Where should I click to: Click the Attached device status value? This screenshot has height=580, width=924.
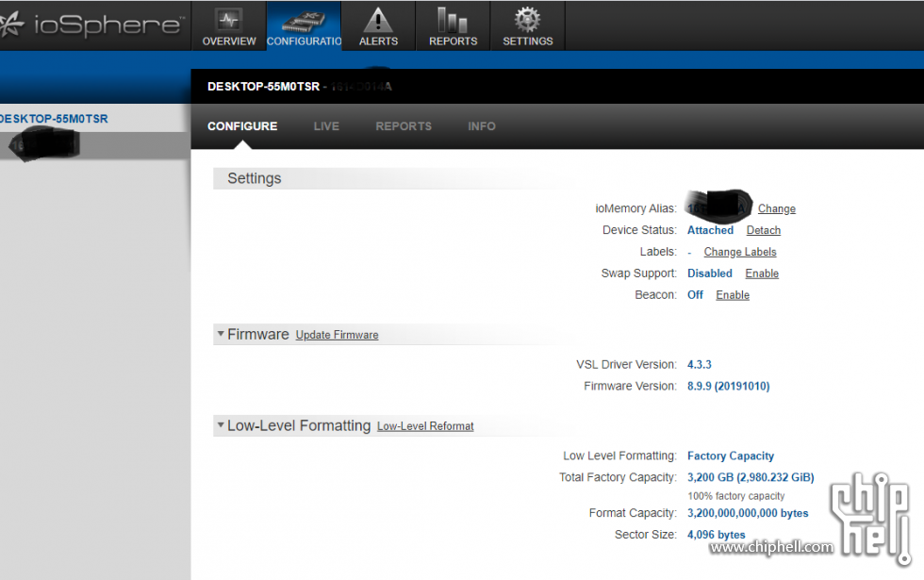pos(710,230)
